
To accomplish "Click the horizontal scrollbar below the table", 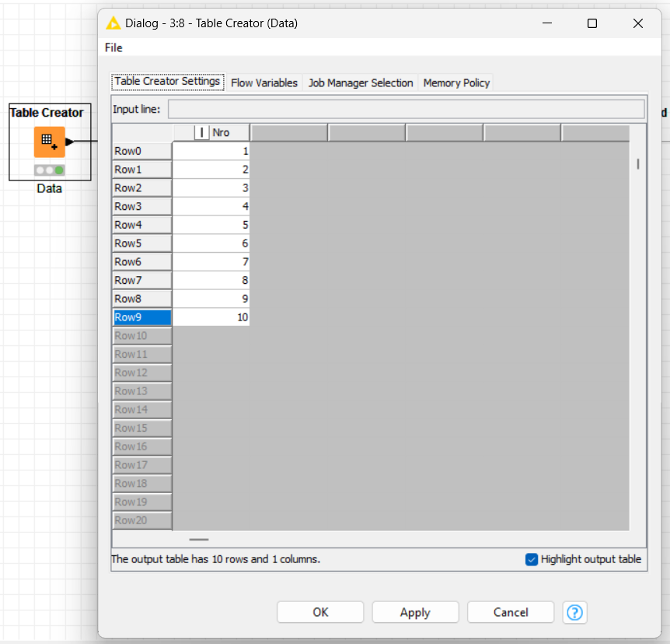I will point(198,539).
